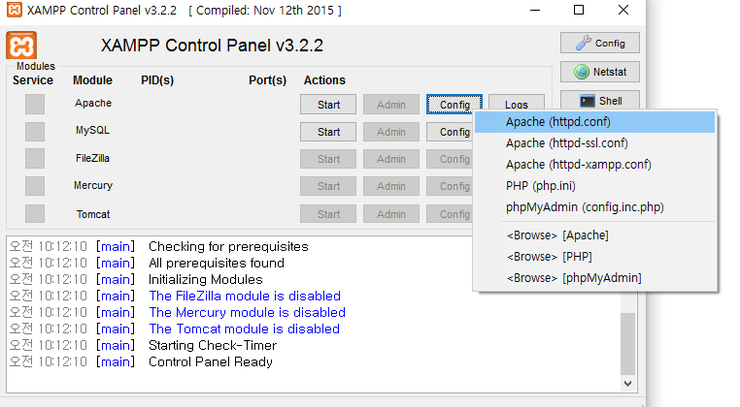Start the MySQL module

coord(328,132)
